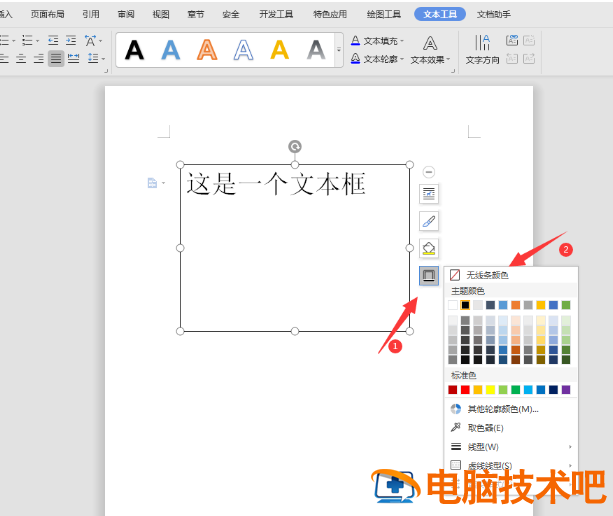
Task: Switch to the 章节 tab
Action: [x=195, y=14]
